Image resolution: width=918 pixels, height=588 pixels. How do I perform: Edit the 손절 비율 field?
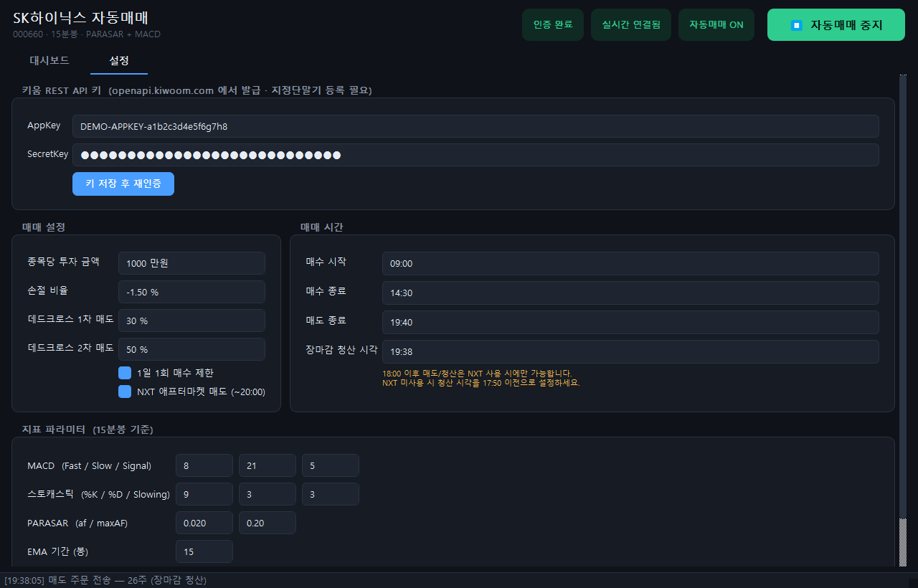point(191,292)
